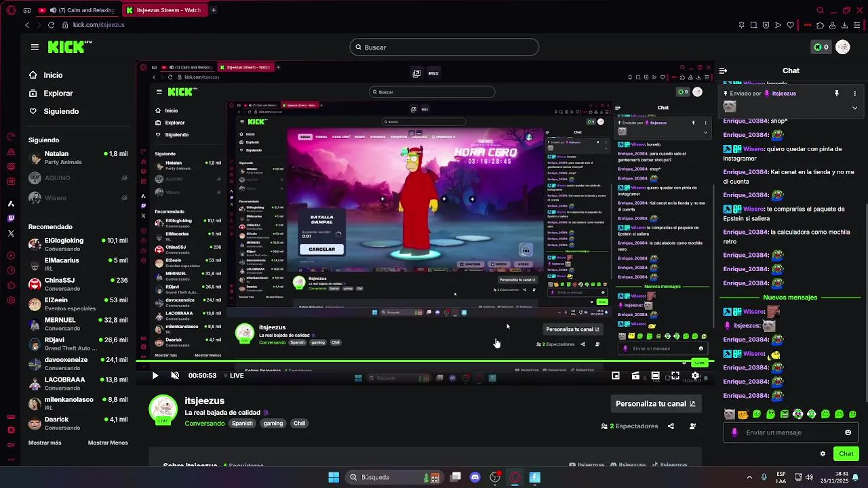
Task: Expand list with Mostrar más
Action: point(45,443)
